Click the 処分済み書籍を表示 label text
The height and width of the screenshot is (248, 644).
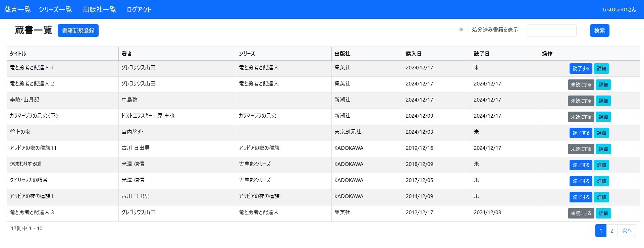tap(495, 29)
